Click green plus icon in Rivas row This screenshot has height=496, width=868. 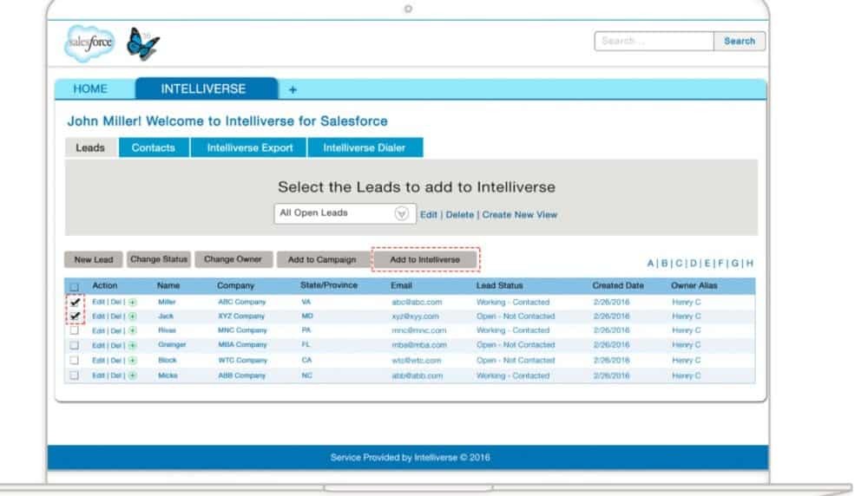coord(133,330)
